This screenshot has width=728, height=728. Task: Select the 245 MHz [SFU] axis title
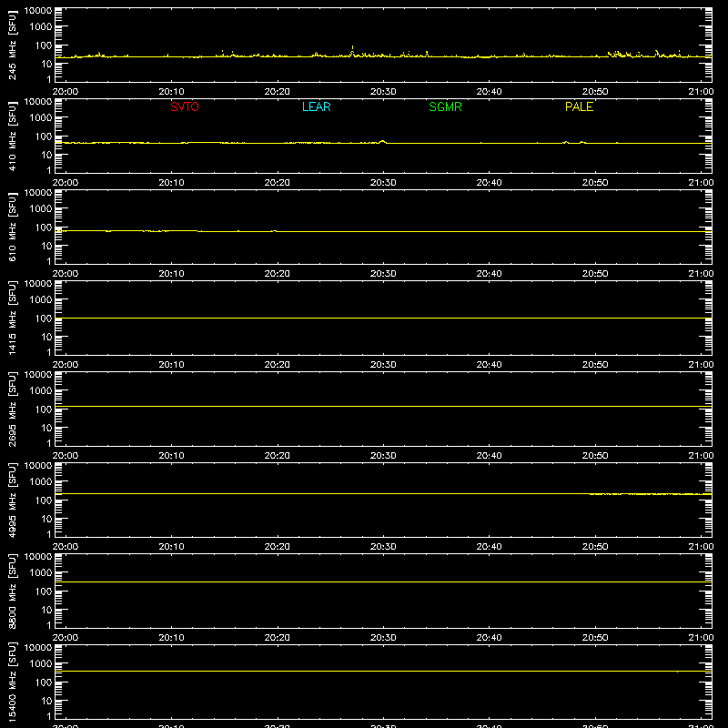[x=13, y=45]
